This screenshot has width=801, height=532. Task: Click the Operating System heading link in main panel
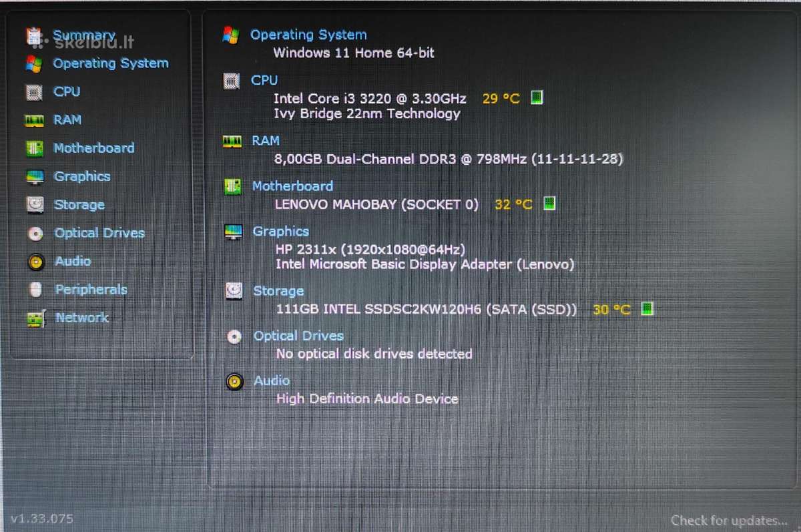coord(308,35)
